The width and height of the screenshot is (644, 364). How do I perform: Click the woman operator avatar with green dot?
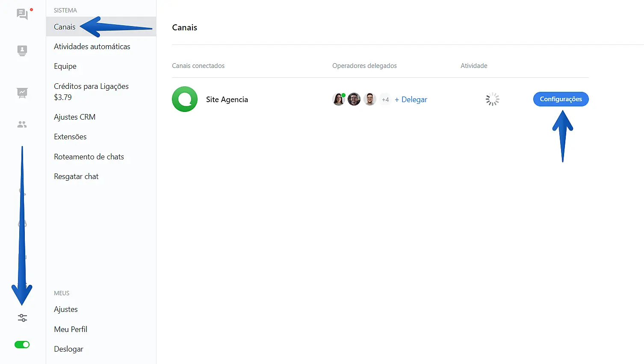339,99
